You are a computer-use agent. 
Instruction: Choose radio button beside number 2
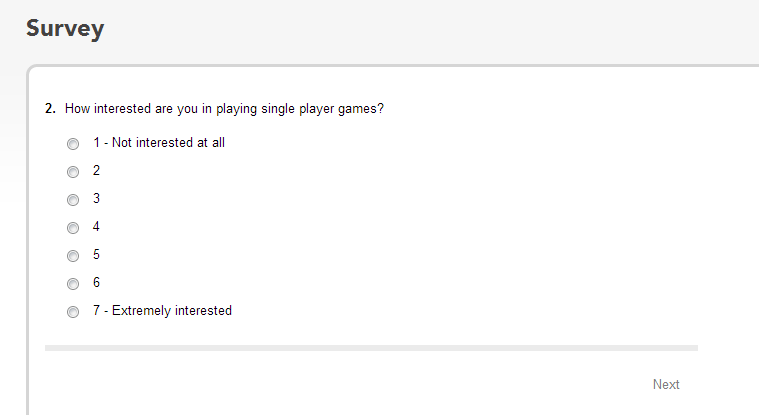pyautogui.click(x=73, y=172)
